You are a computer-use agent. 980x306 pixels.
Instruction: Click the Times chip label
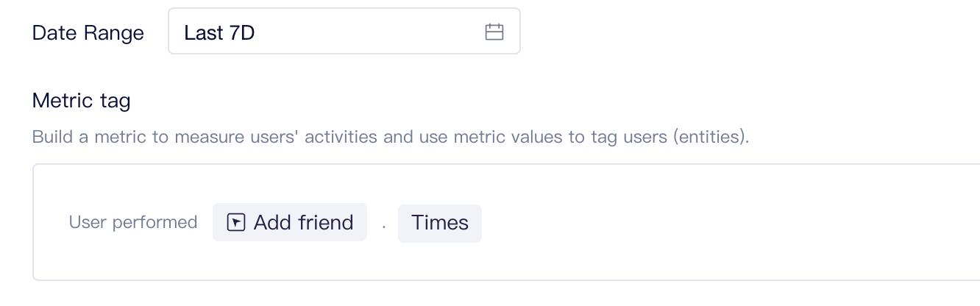[440, 222]
